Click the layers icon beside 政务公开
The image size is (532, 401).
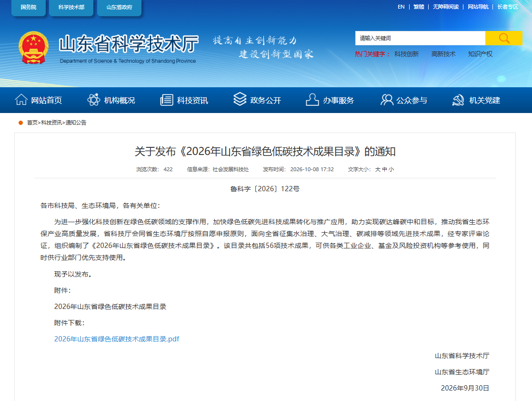coord(240,99)
